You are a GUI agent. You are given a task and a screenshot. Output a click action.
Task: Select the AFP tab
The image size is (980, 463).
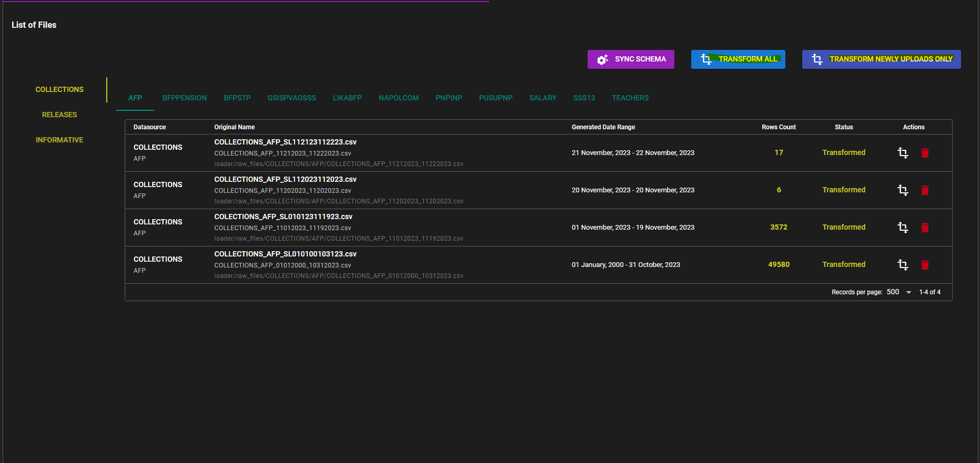tap(135, 98)
